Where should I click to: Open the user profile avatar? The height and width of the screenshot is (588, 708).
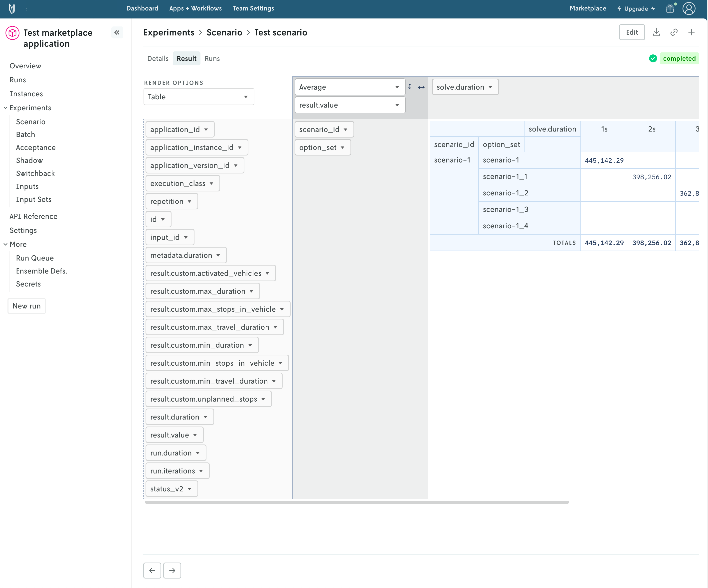click(x=689, y=8)
